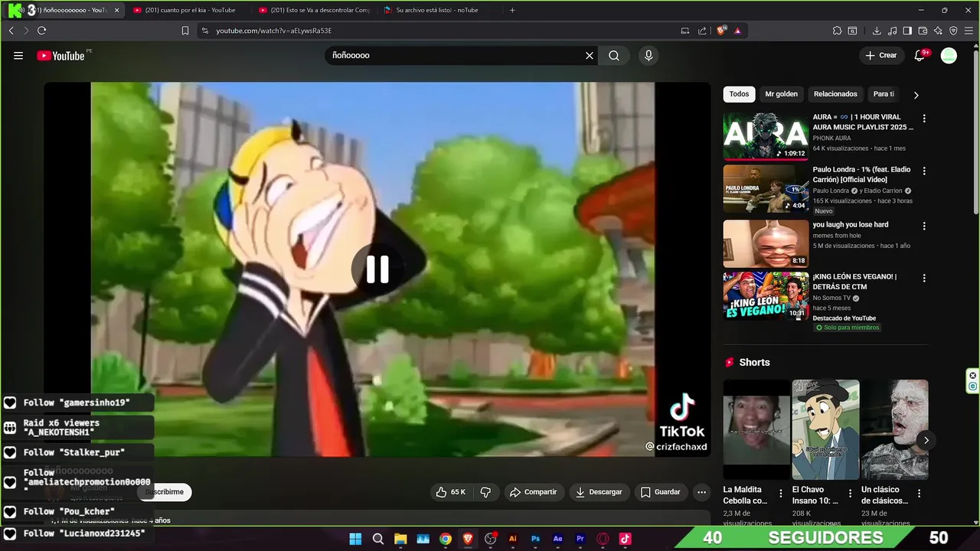Open the Paulo Londra 1% thumbnail

coord(766,189)
